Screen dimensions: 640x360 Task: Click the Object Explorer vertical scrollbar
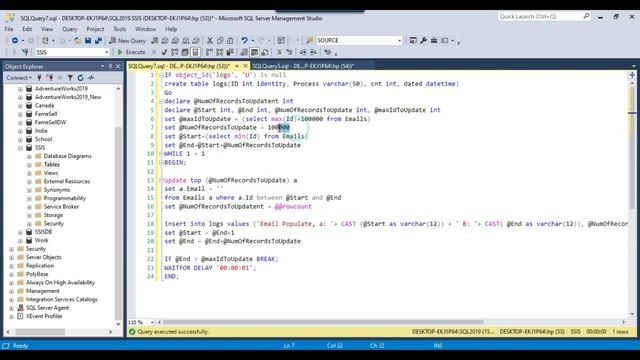(x=118, y=222)
